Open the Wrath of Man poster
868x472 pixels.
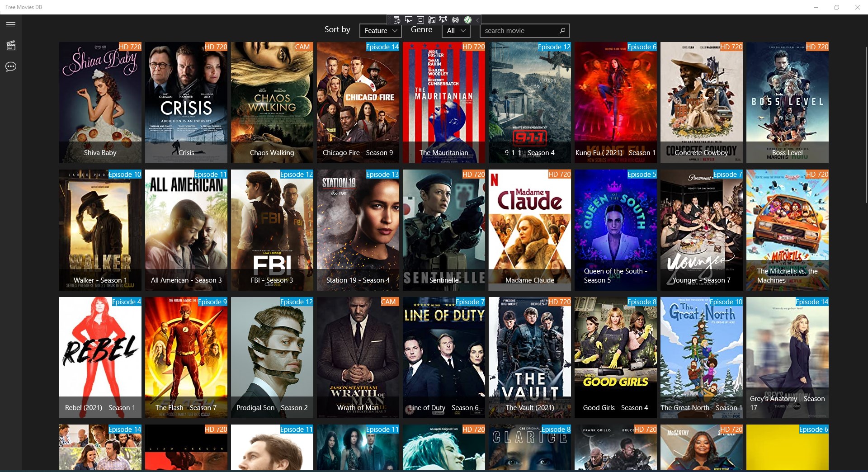coord(358,358)
